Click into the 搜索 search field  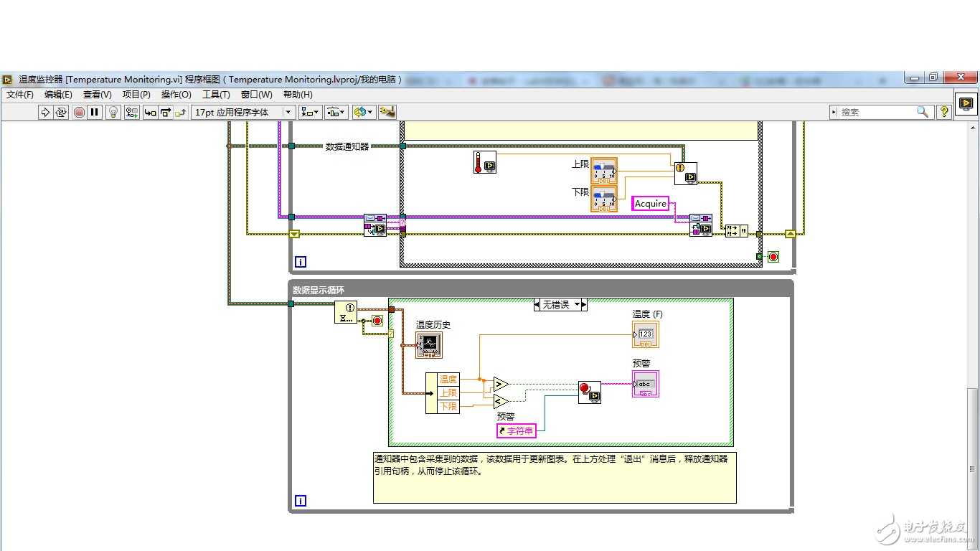coord(877,112)
